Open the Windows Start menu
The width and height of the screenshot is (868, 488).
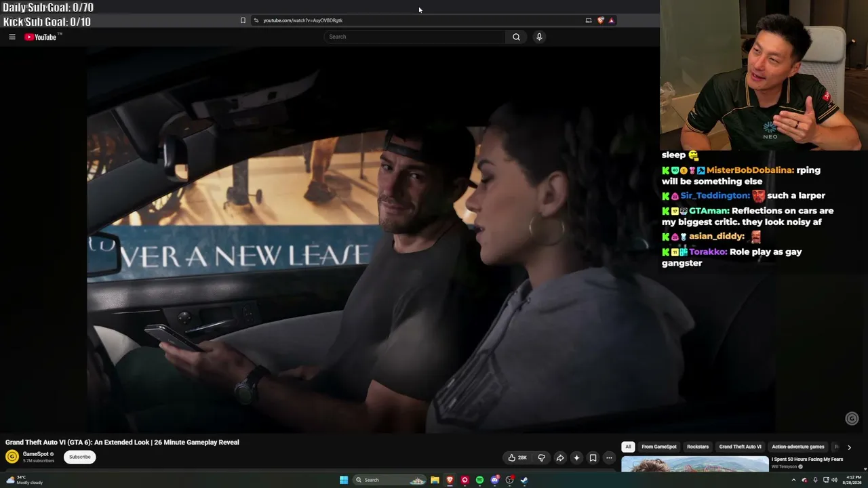coord(344,480)
